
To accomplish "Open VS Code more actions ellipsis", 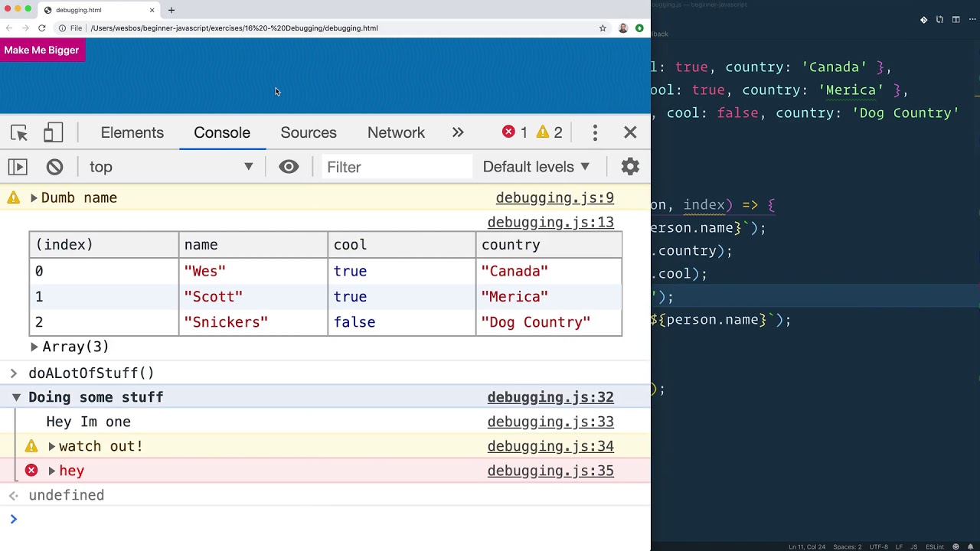I will [x=972, y=20].
